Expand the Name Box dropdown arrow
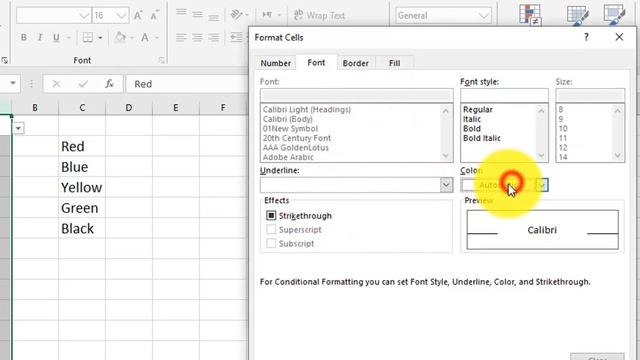This screenshot has height=360, width=640. [x=13, y=83]
